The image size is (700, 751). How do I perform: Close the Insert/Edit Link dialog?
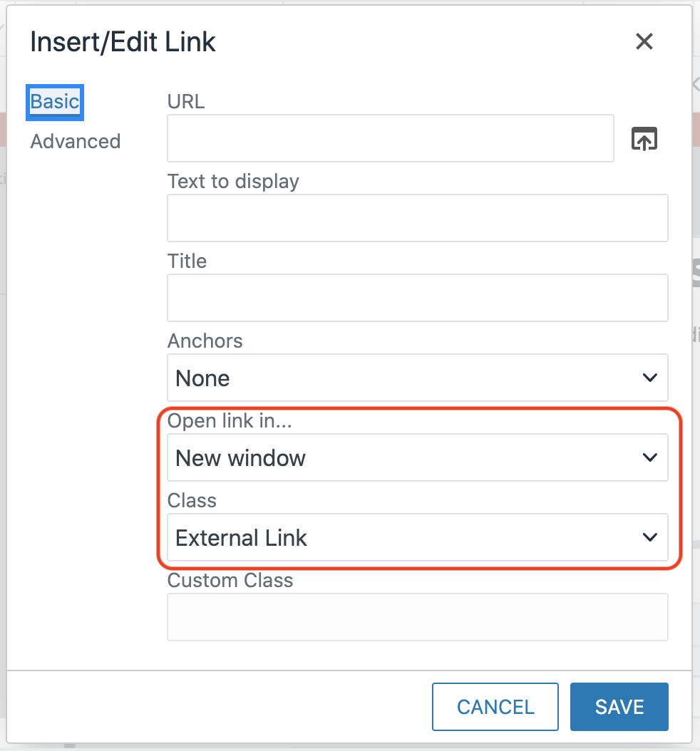(644, 41)
